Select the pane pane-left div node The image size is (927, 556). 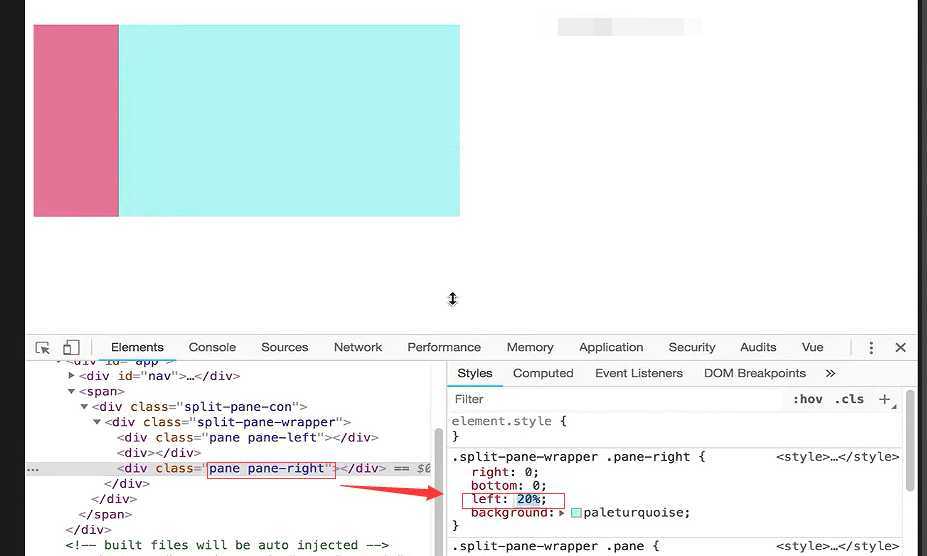click(x=247, y=438)
